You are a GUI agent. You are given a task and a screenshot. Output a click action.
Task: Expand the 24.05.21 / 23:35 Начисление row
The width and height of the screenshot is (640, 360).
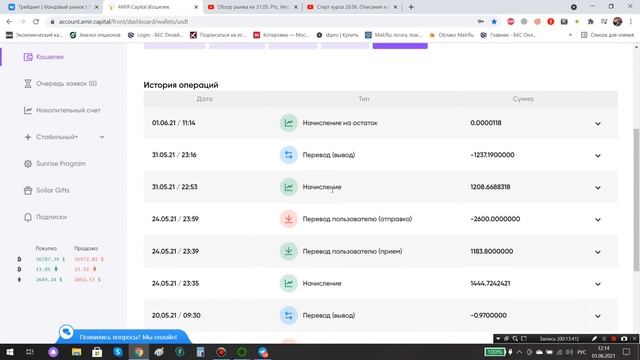(598, 284)
